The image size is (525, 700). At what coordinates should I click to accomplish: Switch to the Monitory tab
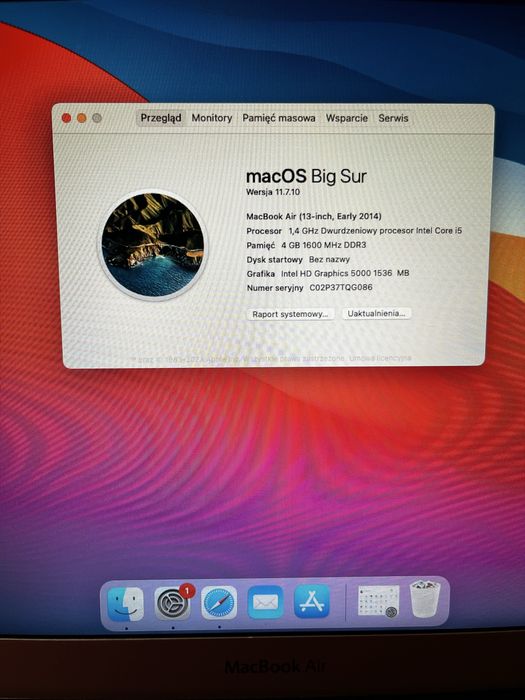(212, 118)
